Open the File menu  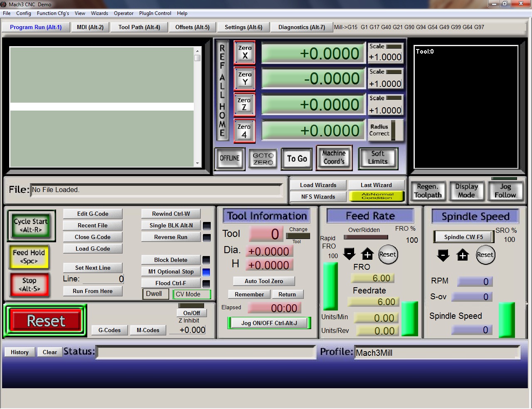[x=7, y=13]
